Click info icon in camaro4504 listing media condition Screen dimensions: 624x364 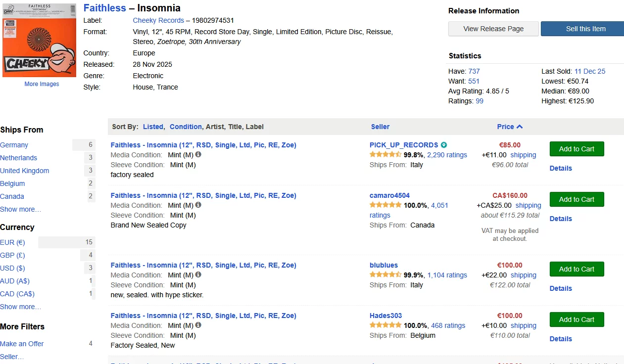tap(198, 205)
